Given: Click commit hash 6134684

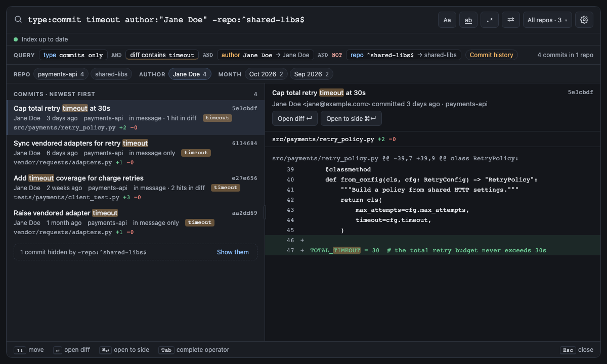Looking at the screenshot, I should (x=244, y=144).
